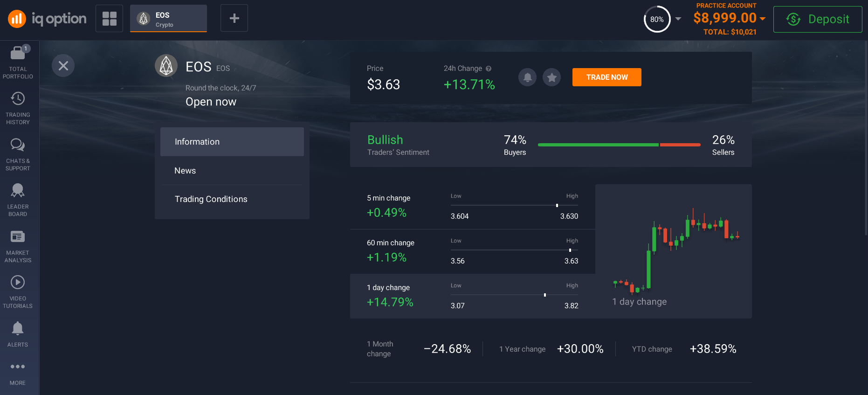Open the multi-chart grid layout icon
This screenshot has height=395, width=868.
pos(109,19)
